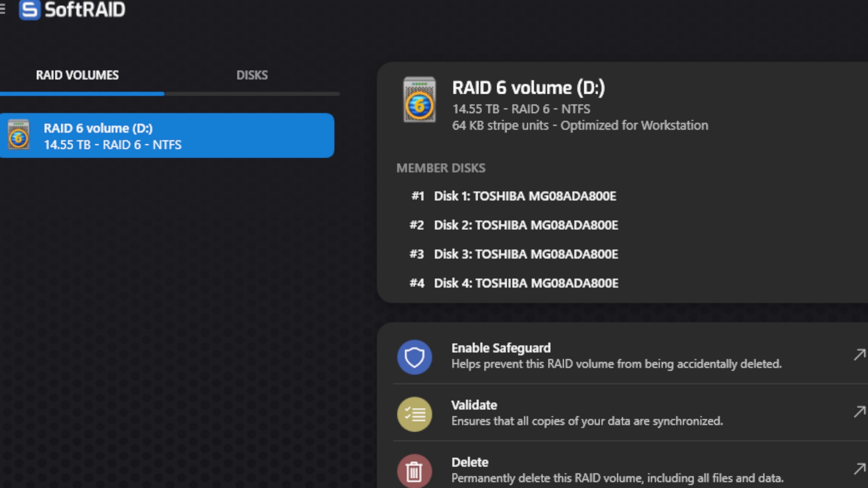This screenshot has width=868, height=488.
Task: Click the MEMBER DISKS heading
Action: coord(441,168)
